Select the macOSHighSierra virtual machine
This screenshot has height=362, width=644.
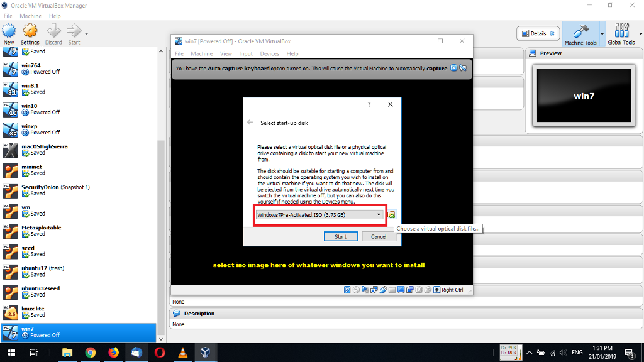click(78, 150)
